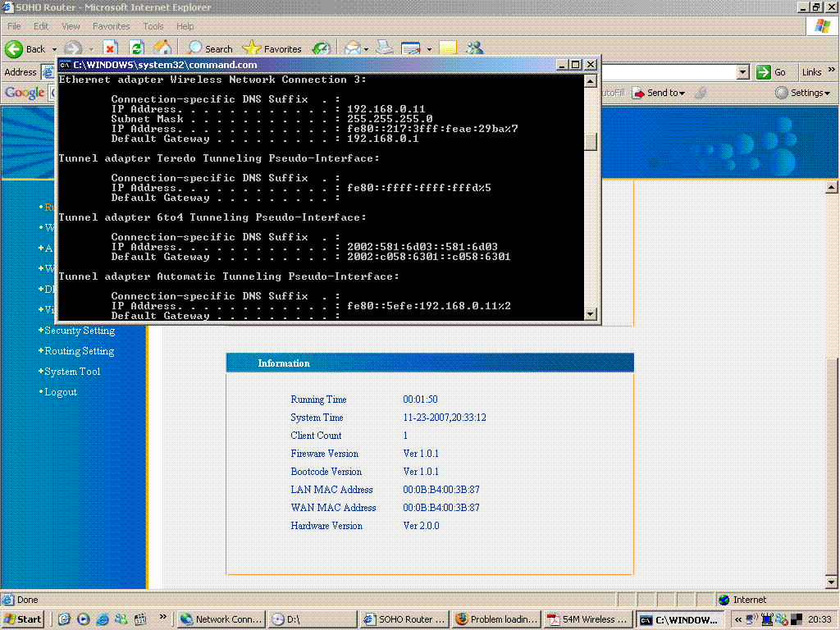Switch to the D:\ taskbar button

click(312, 619)
